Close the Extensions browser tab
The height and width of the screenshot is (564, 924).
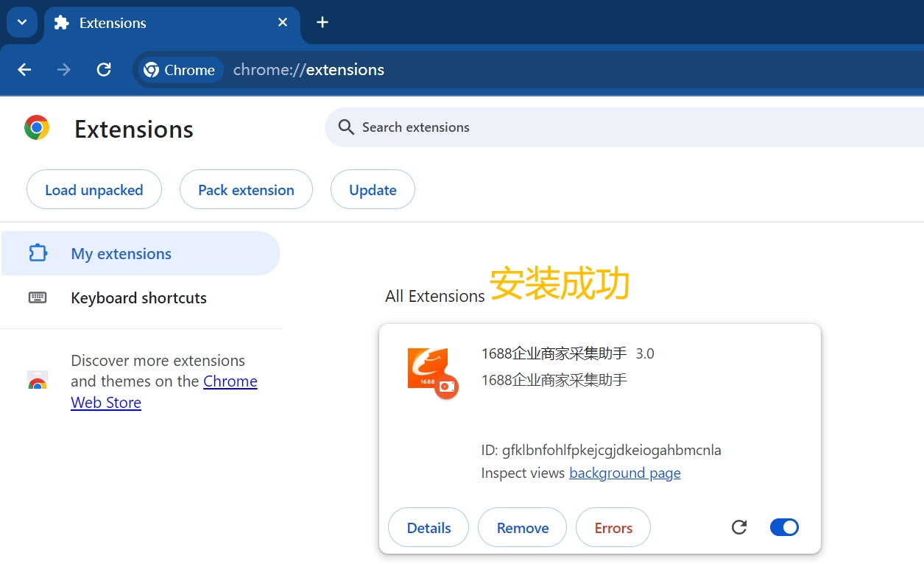click(283, 23)
